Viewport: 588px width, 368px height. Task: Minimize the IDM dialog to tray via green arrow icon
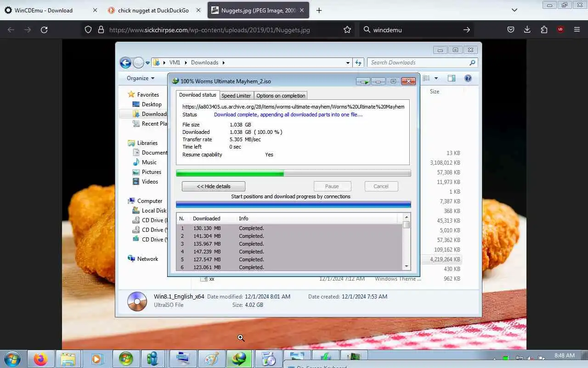363,81
